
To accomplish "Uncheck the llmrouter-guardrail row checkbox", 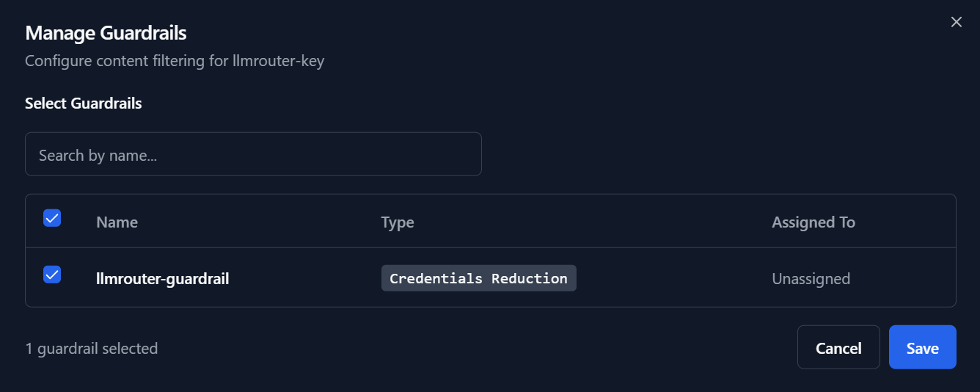I will click(x=52, y=275).
